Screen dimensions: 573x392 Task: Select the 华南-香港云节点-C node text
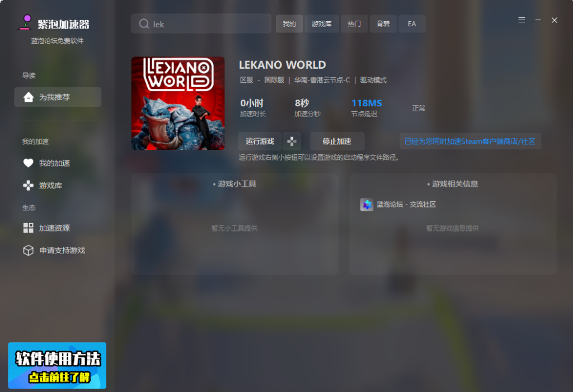322,80
